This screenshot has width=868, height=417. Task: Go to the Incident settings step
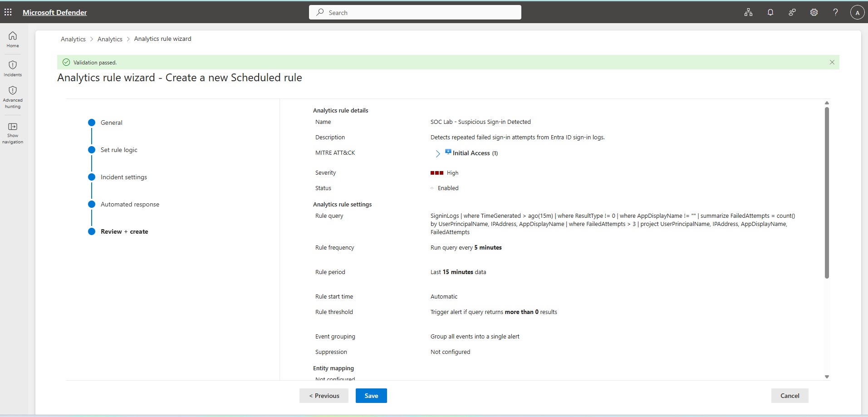point(124,177)
